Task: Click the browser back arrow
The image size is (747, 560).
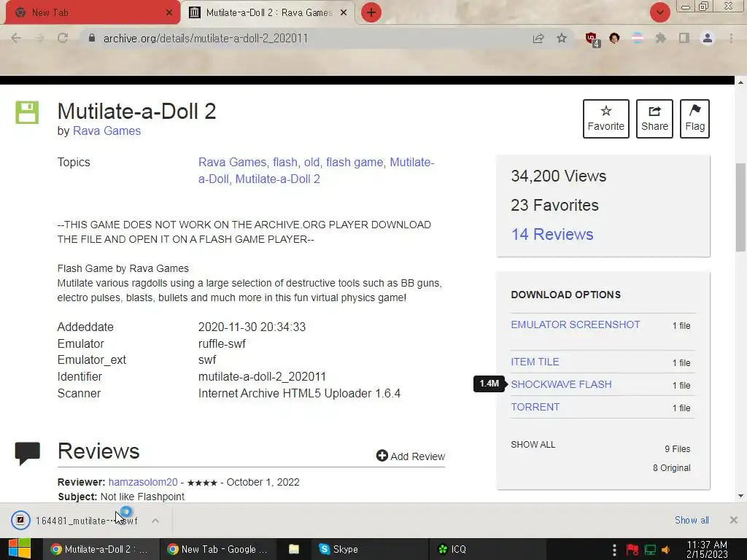Action: 16,38
